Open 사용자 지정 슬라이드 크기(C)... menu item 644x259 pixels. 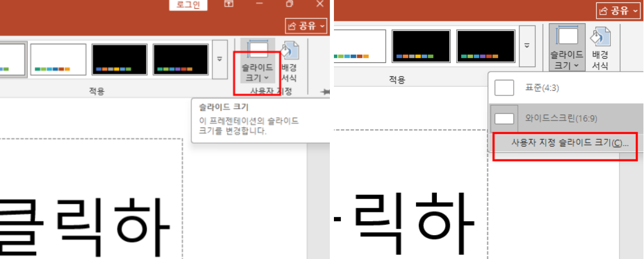coord(566,143)
